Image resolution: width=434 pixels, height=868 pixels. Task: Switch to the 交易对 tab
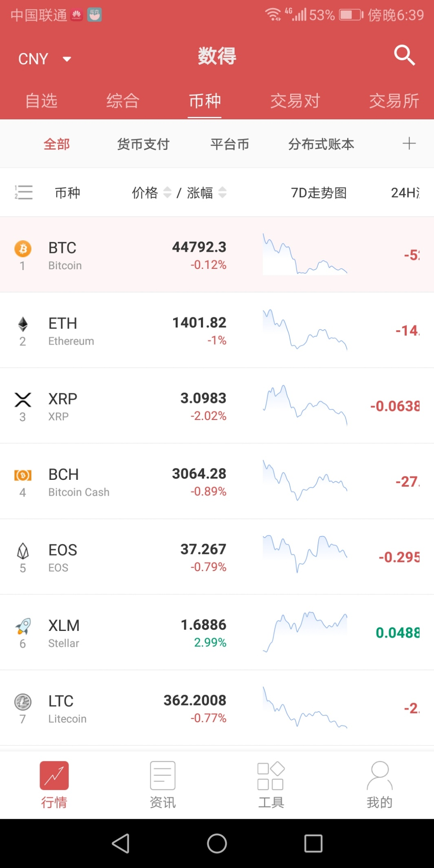pyautogui.click(x=295, y=101)
